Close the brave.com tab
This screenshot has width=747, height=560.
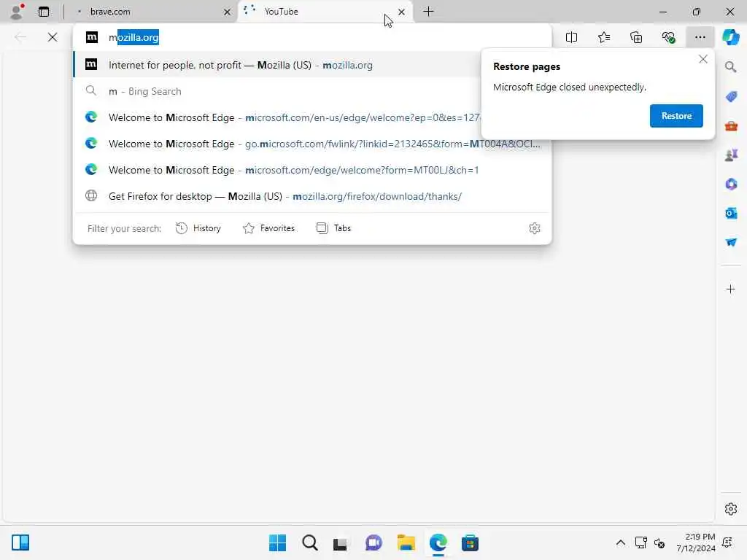pyautogui.click(x=228, y=12)
